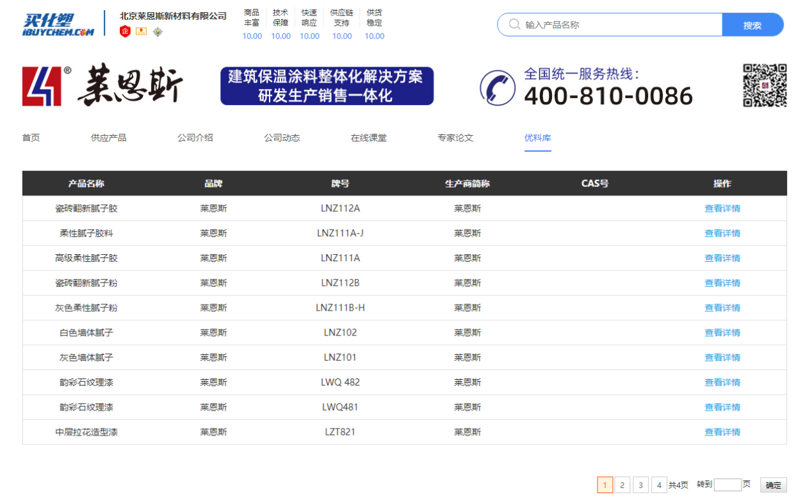Click the blue telephone hotline icon
812x504 pixels.
click(497, 87)
